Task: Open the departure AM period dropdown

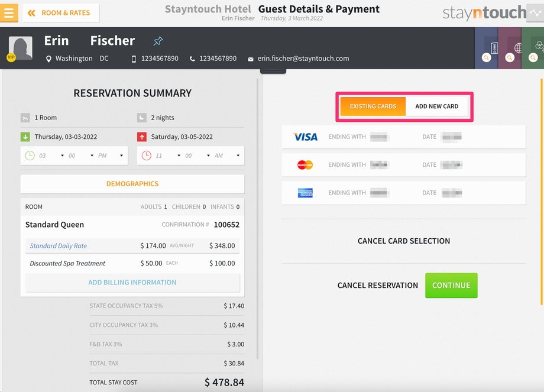Action: (x=227, y=155)
